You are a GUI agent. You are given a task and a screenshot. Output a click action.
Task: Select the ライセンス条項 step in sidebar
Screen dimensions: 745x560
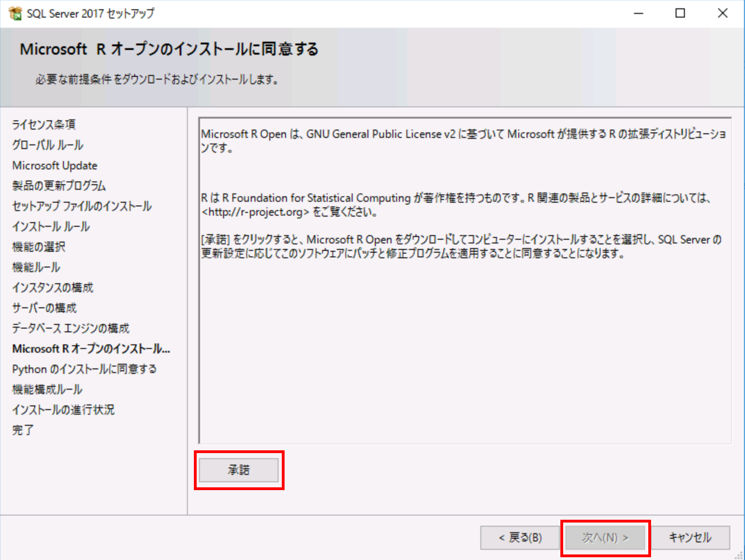(44, 124)
